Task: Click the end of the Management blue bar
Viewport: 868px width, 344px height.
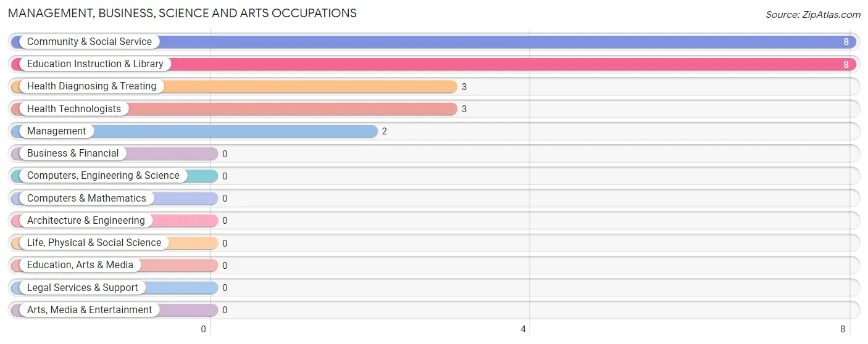Action: pyautogui.click(x=373, y=131)
